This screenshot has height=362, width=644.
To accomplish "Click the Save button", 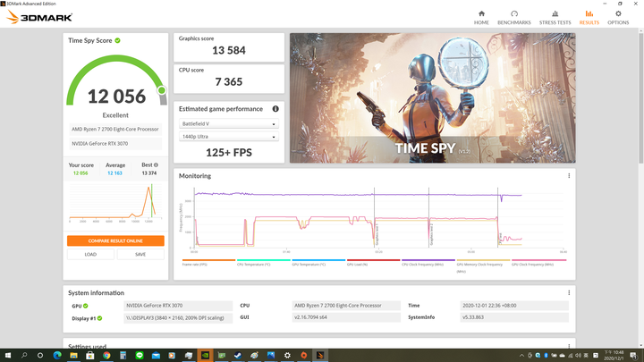I will (x=140, y=254).
